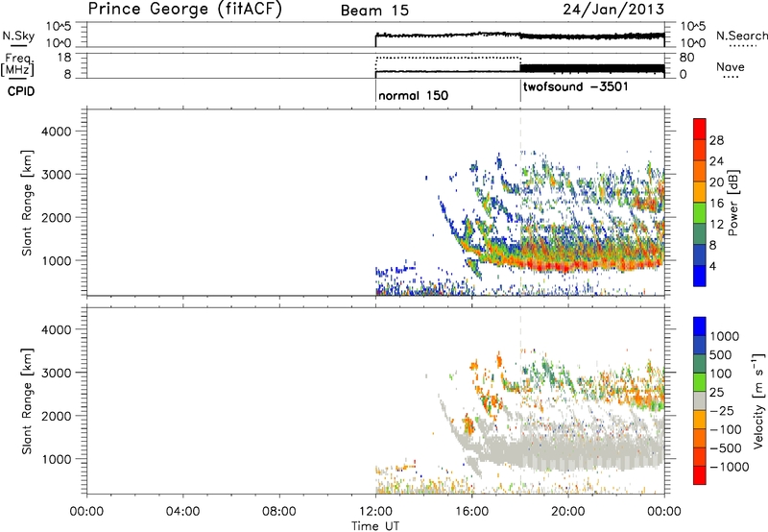This screenshot has width=768, height=532.
Task: Click the 'twofsound -3501' CPID annotation
Action: pos(575,86)
